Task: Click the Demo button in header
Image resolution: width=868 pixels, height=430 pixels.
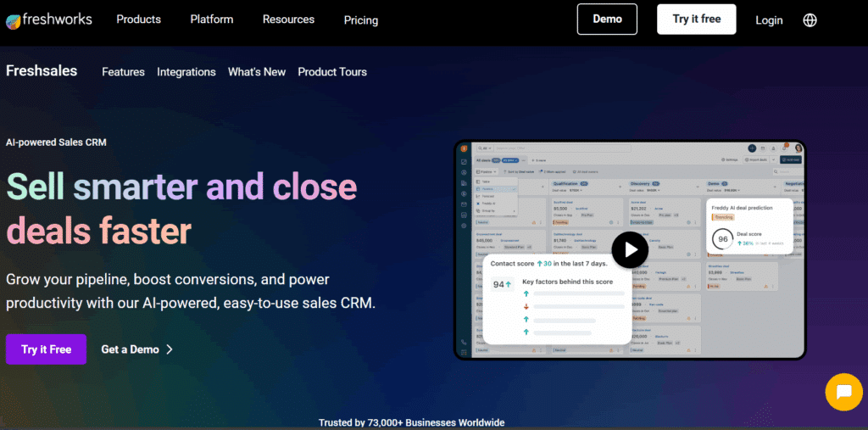Action: coord(607,20)
